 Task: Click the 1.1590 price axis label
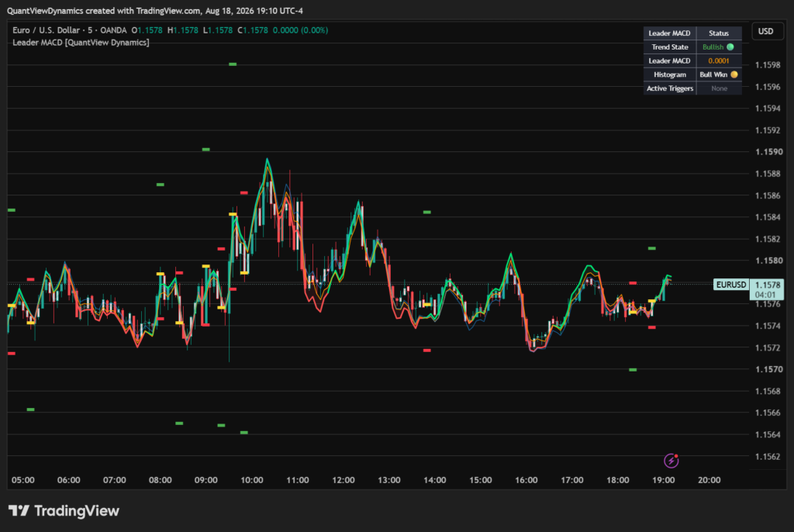(768, 152)
